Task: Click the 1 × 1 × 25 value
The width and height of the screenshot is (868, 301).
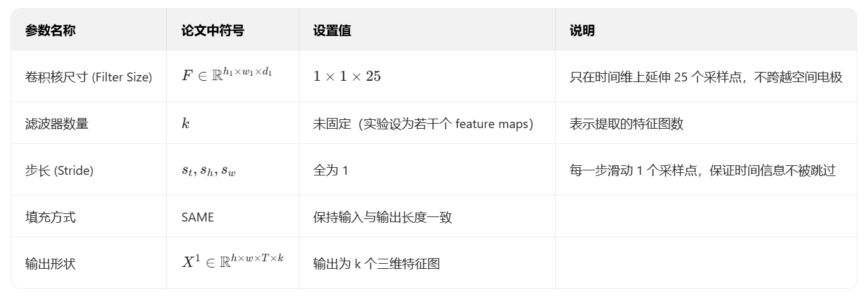Action: (x=347, y=76)
